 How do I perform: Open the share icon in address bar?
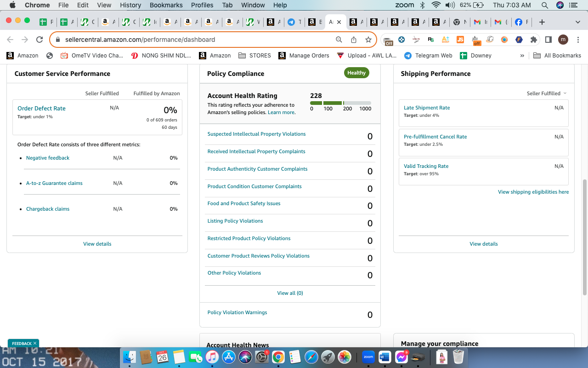pyautogui.click(x=354, y=40)
